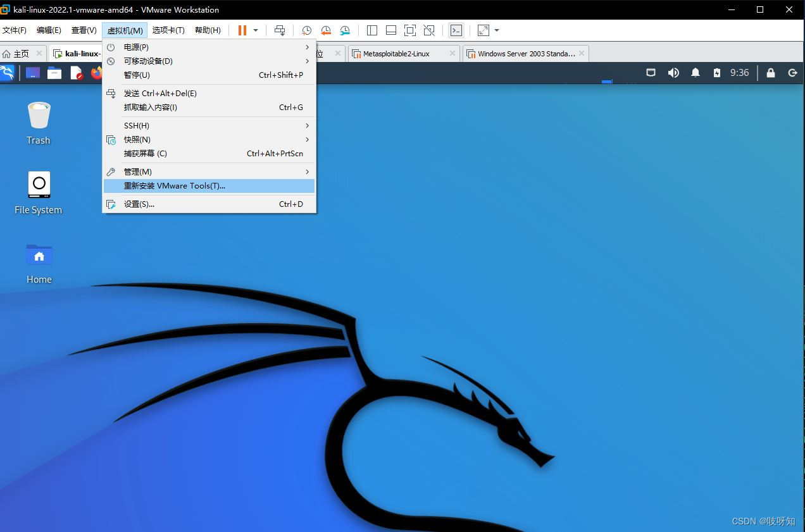
Task: Open the dropdown arrow beside stretch icon
Action: tap(497, 30)
